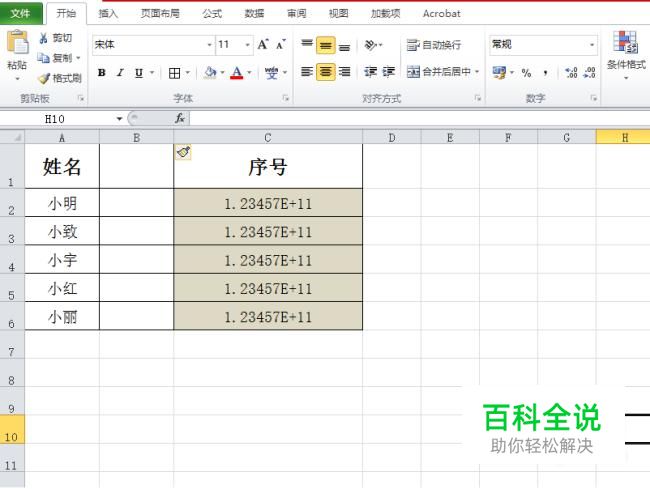Launch 字体 font dialog launcher
Image resolution: width=650 pixels, height=489 pixels.
(x=286, y=98)
